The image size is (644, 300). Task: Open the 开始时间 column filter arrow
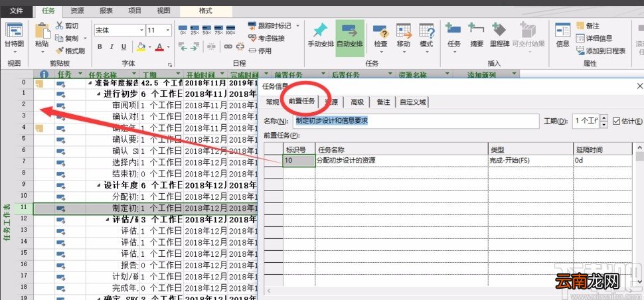pos(221,74)
